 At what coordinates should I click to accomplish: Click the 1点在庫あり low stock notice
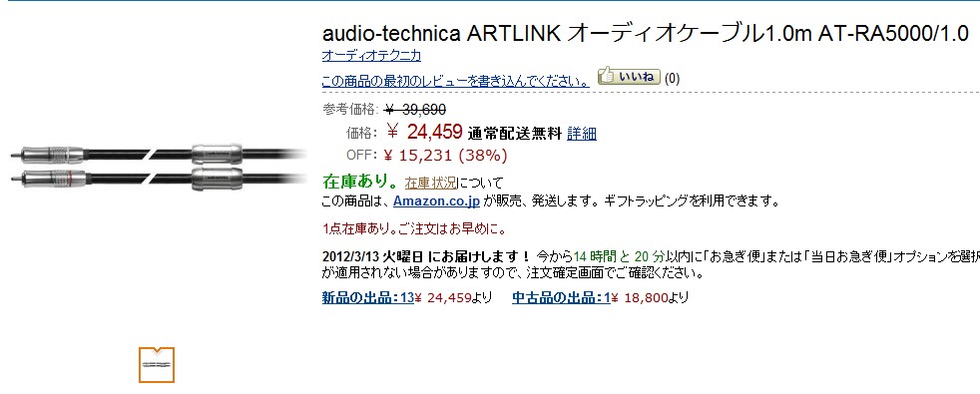click(414, 228)
